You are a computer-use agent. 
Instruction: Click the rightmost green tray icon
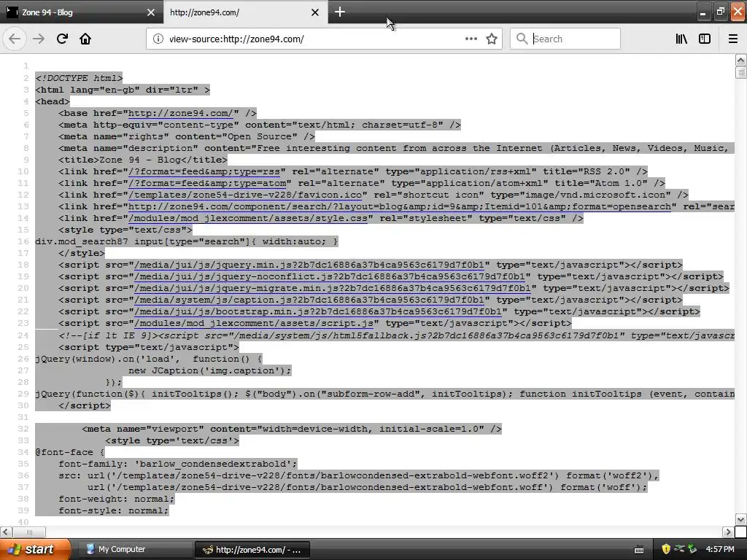point(692,549)
